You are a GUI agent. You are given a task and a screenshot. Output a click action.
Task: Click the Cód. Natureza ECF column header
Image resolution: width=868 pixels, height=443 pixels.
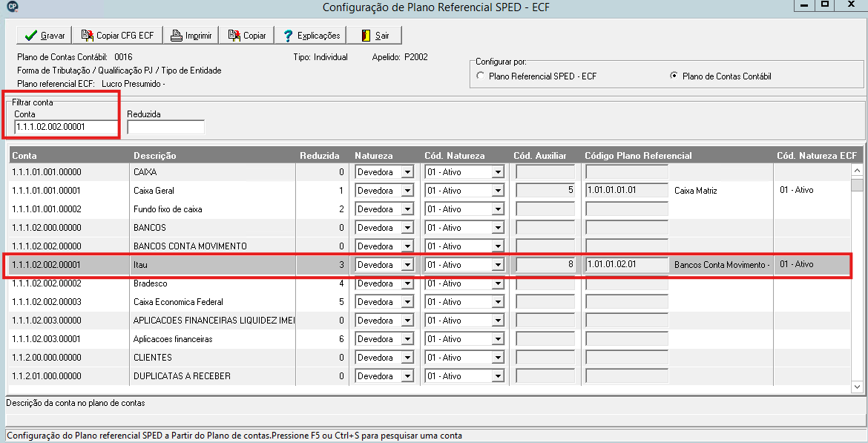click(x=817, y=156)
